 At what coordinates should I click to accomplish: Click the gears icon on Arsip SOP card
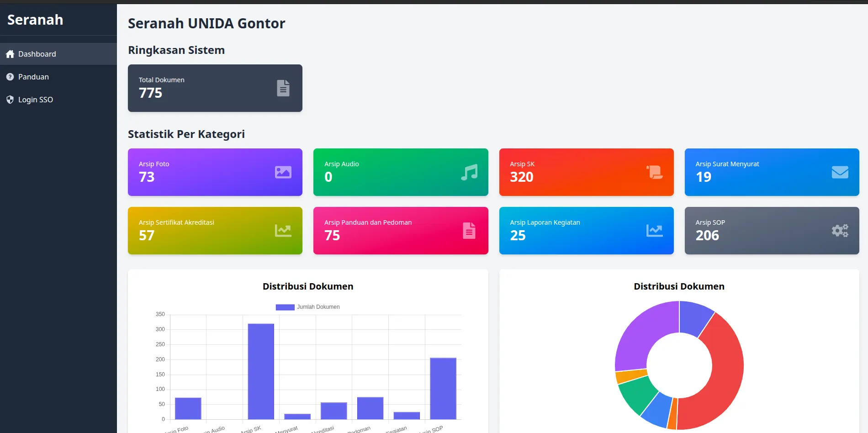click(x=840, y=231)
